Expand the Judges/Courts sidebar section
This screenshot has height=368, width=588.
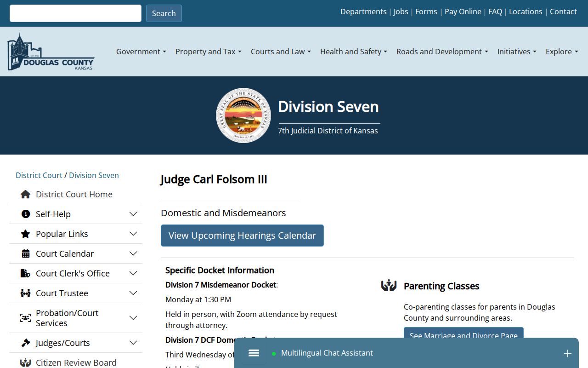133,343
